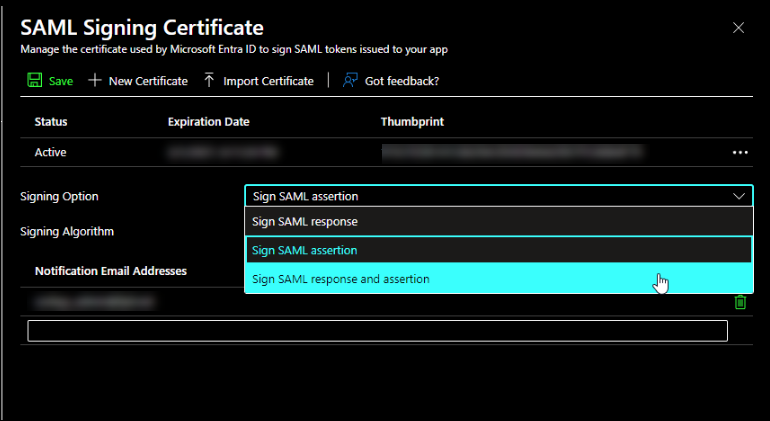The width and height of the screenshot is (770, 421).
Task: Click the plus icon for New Certificate
Action: pos(95,81)
